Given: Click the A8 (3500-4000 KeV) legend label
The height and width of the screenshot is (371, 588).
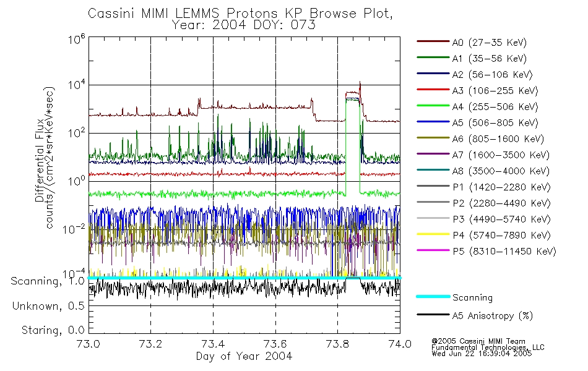Looking at the screenshot, I should 501,171.
